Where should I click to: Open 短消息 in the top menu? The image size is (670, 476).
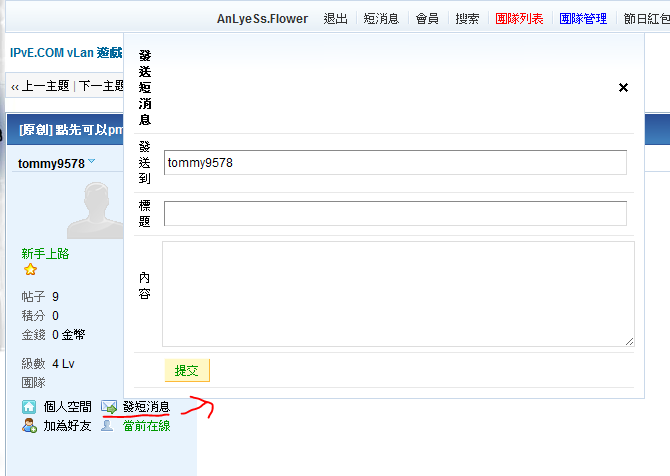[x=381, y=19]
